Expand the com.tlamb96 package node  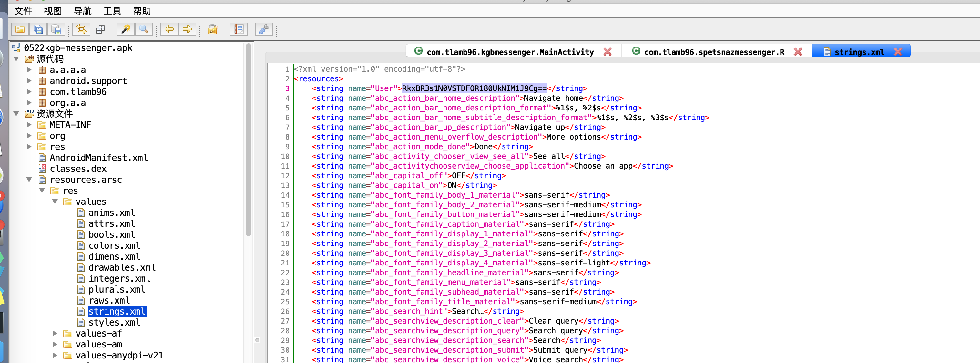point(29,92)
